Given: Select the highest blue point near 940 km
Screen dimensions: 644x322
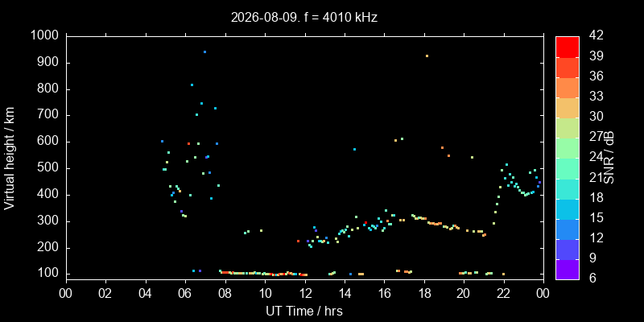Looking at the screenshot, I should pos(204,52).
